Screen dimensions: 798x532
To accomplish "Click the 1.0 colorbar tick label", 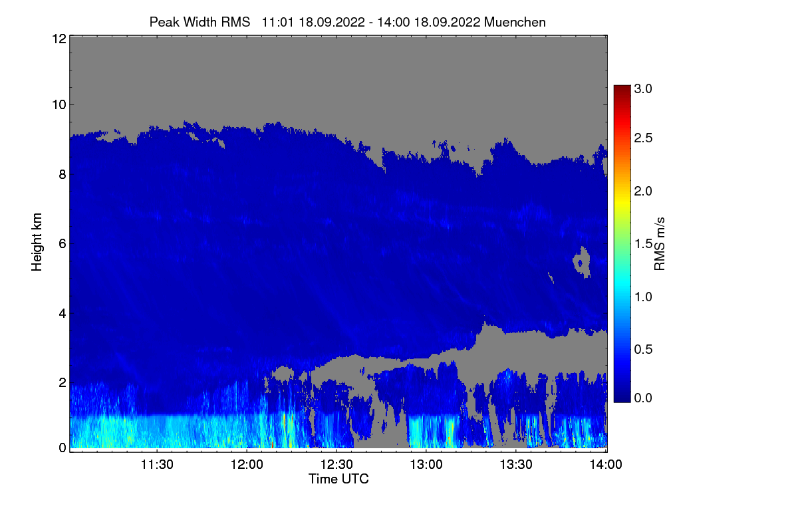I will [x=643, y=297].
